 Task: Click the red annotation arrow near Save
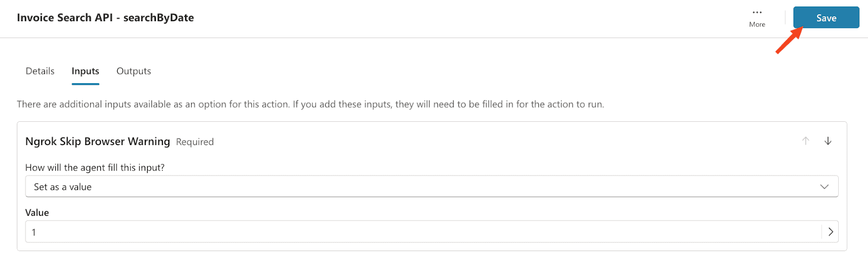click(x=788, y=41)
